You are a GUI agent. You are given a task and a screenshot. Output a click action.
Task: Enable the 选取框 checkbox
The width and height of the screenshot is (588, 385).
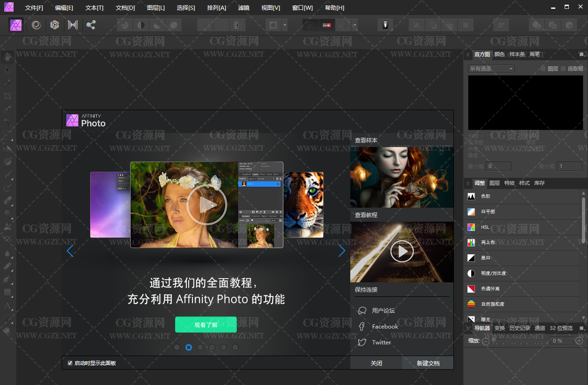pos(563,69)
